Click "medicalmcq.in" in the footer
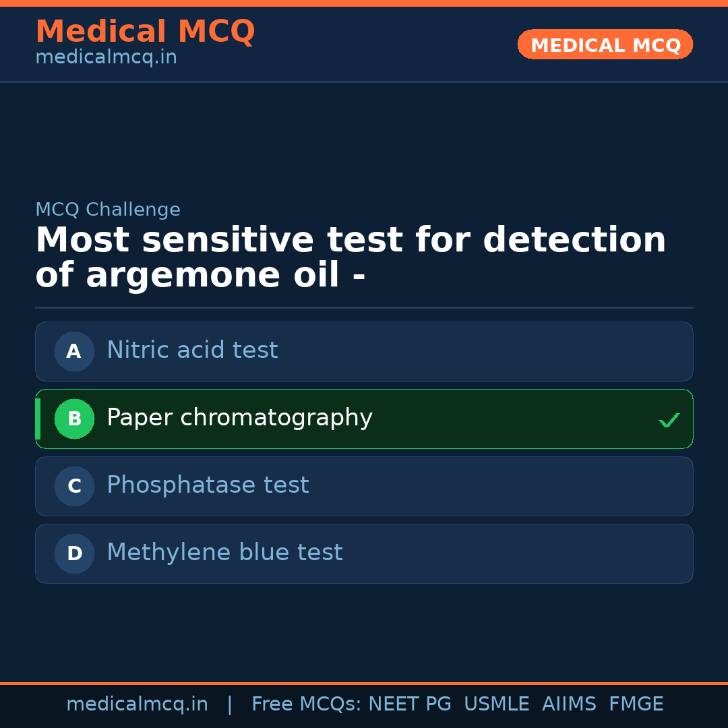 pos(138,703)
